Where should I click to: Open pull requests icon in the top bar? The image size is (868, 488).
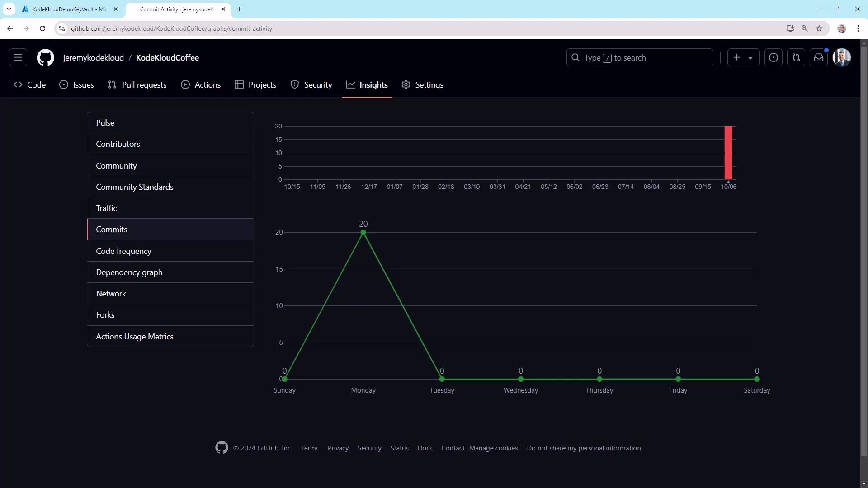(796, 57)
